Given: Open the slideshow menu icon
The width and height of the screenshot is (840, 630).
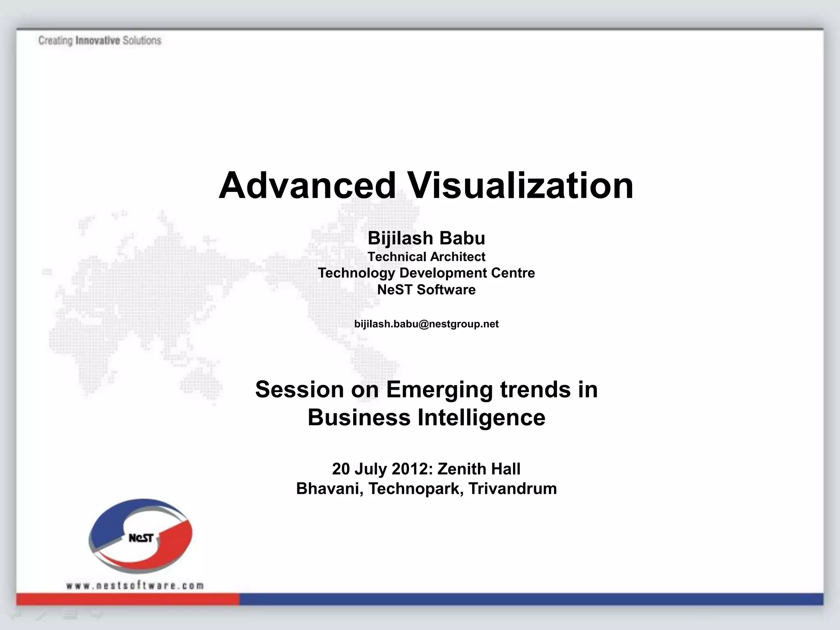Looking at the screenshot, I should 70,615.
